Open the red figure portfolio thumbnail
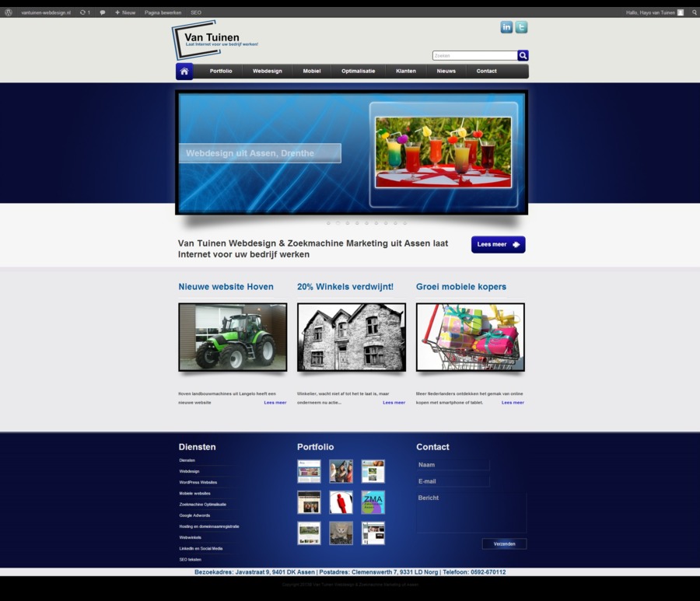The width and height of the screenshot is (700, 601). coord(341,502)
